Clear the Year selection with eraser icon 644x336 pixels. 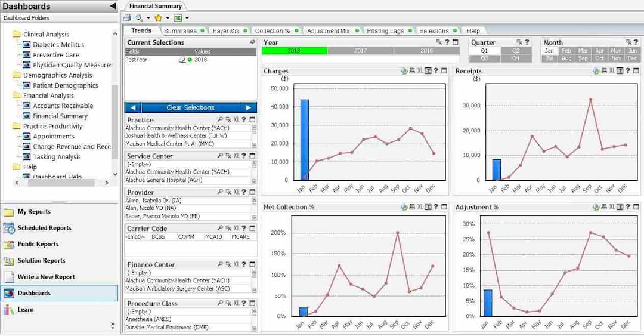[439, 42]
